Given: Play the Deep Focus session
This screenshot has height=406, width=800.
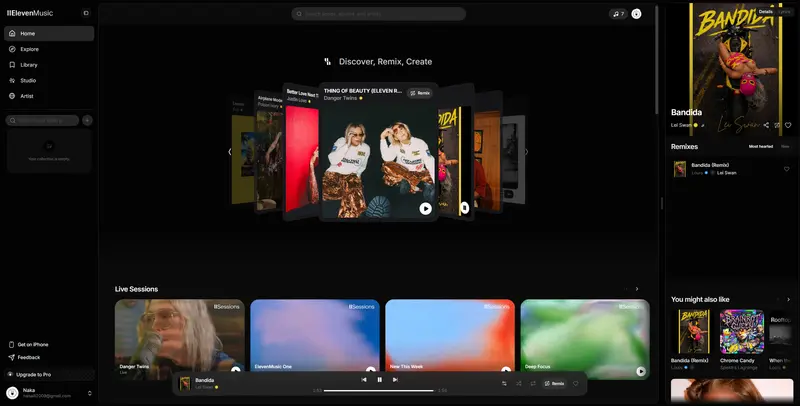Looking at the screenshot, I should 641,371.
